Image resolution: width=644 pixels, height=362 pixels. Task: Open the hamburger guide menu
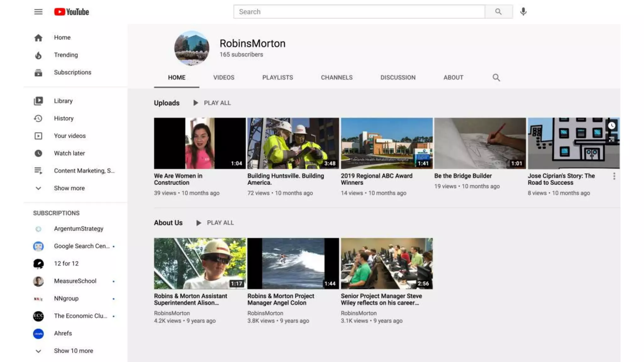[38, 12]
